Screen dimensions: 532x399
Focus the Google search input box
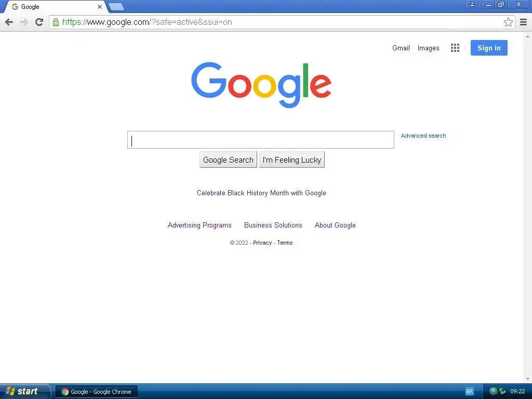[261, 140]
